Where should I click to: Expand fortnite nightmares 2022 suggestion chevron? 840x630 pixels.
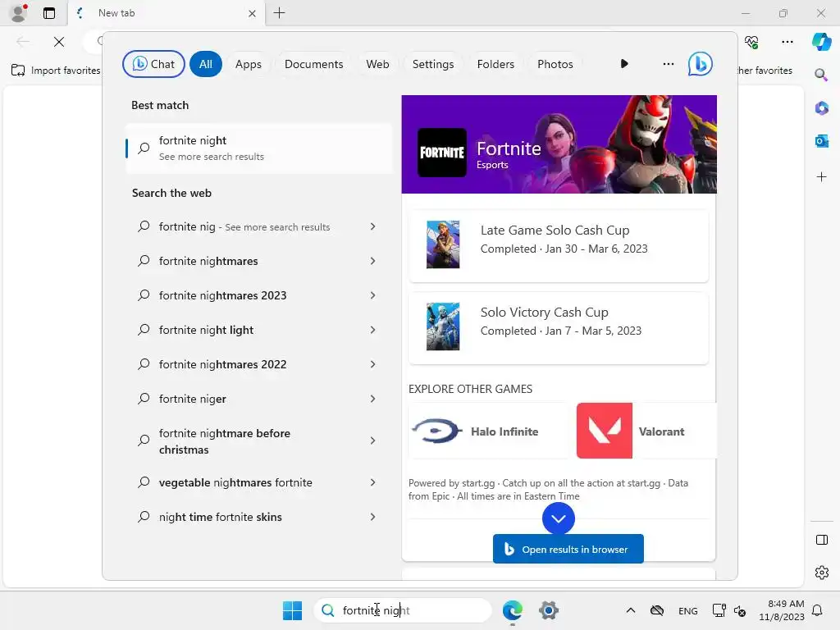(x=373, y=364)
